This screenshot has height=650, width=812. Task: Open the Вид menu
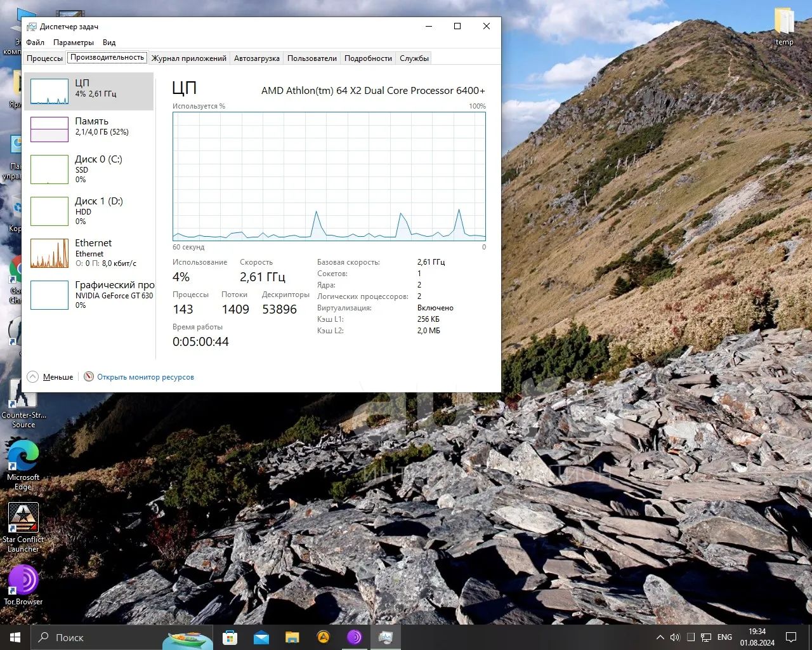[x=109, y=43]
